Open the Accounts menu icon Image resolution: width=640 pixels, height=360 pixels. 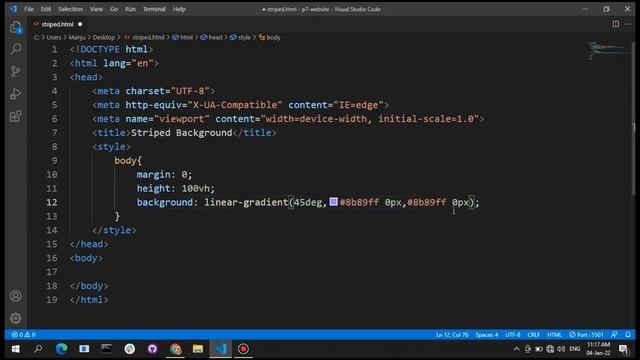click(x=16, y=296)
